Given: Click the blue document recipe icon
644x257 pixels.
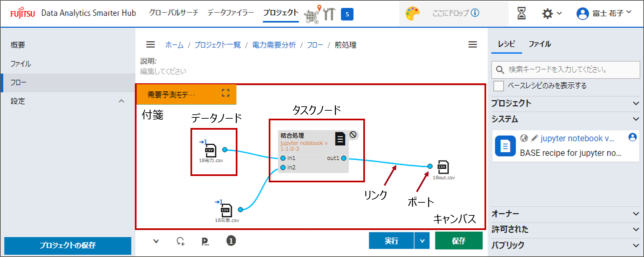Looking at the screenshot, I should click(x=505, y=146).
